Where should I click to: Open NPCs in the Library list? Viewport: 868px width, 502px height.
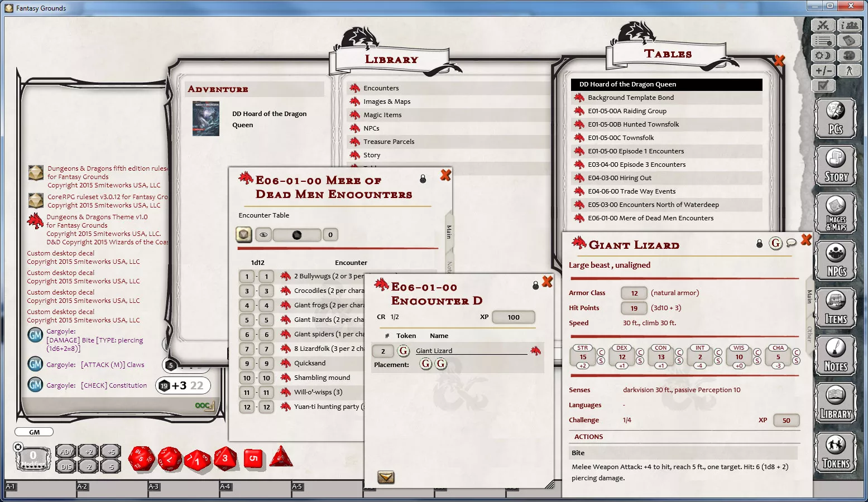tap(371, 128)
